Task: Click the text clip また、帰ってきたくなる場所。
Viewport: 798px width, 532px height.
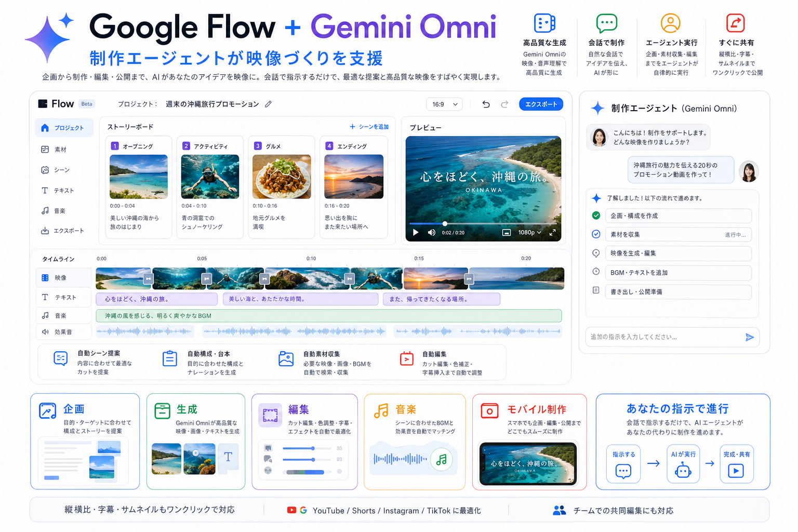Action: [442, 299]
